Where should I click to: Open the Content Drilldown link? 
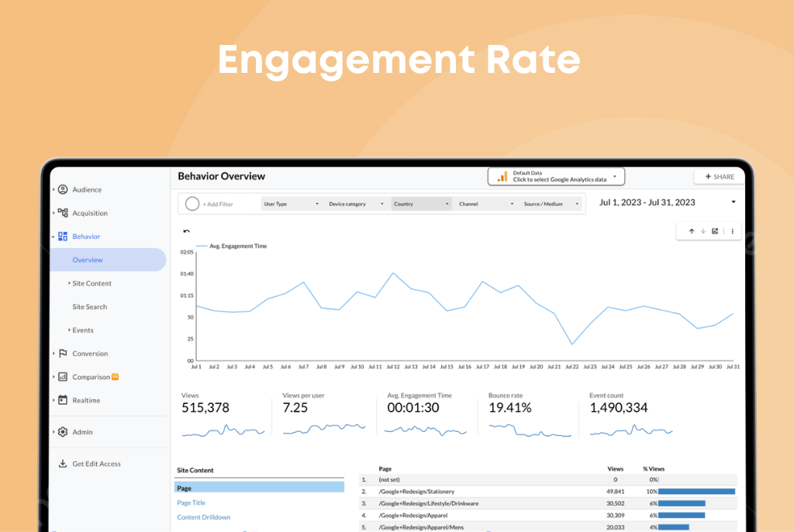[x=204, y=516]
